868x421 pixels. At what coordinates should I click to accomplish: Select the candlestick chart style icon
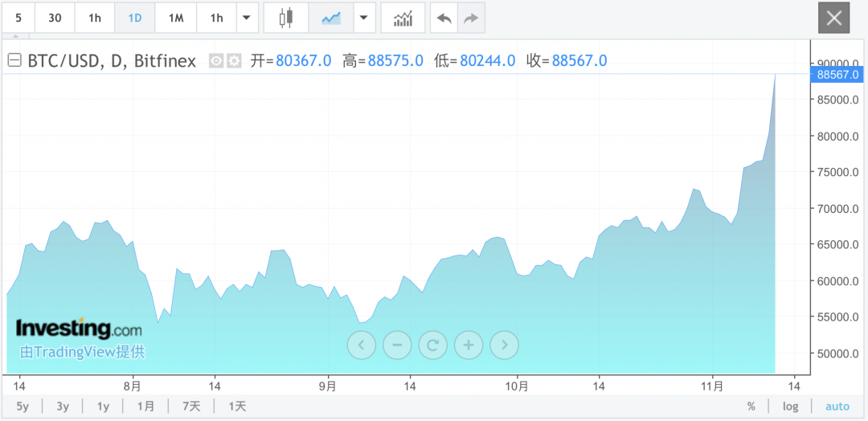point(286,18)
